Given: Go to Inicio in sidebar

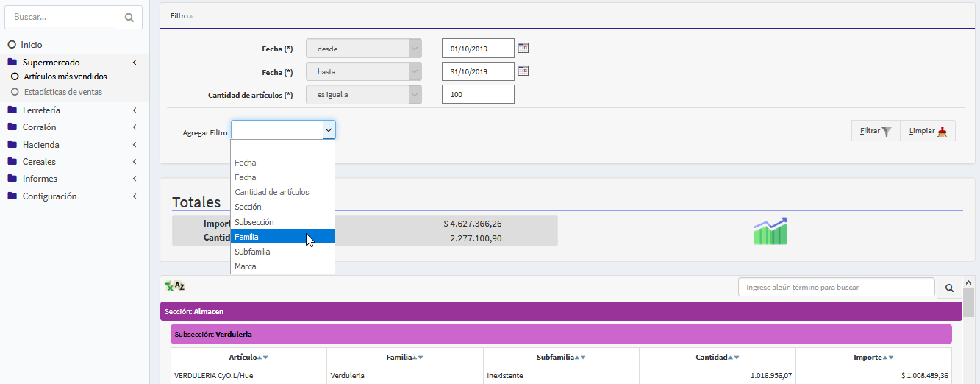Looking at the screenshot, I should [x=32, y=45].
